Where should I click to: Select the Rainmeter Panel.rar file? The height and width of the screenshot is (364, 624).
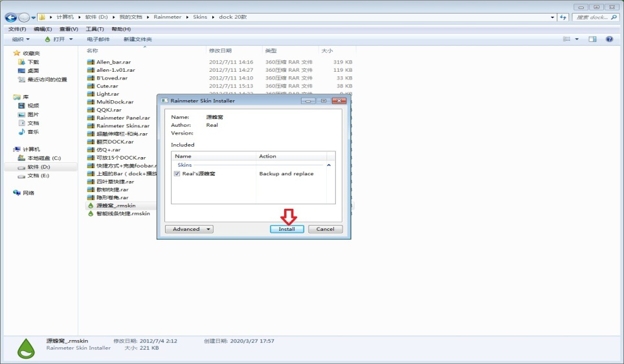(x=123, y=118)
